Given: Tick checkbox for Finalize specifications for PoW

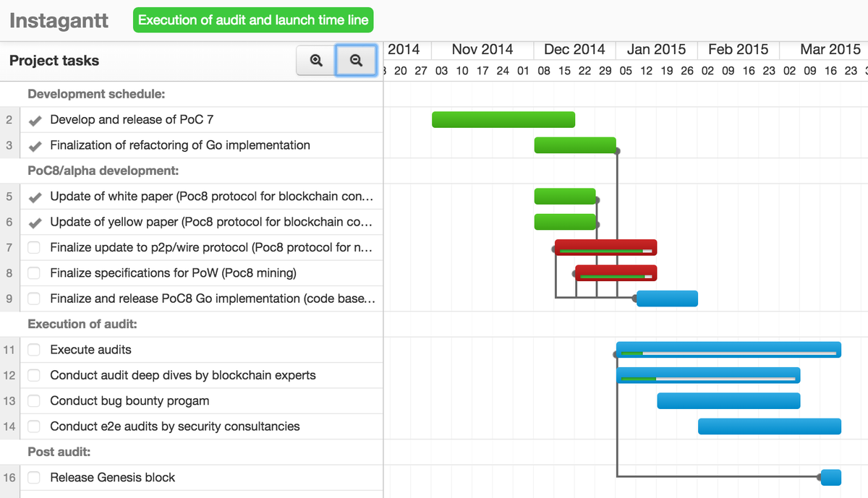Looking at the screenshot, I should point(34,273).
